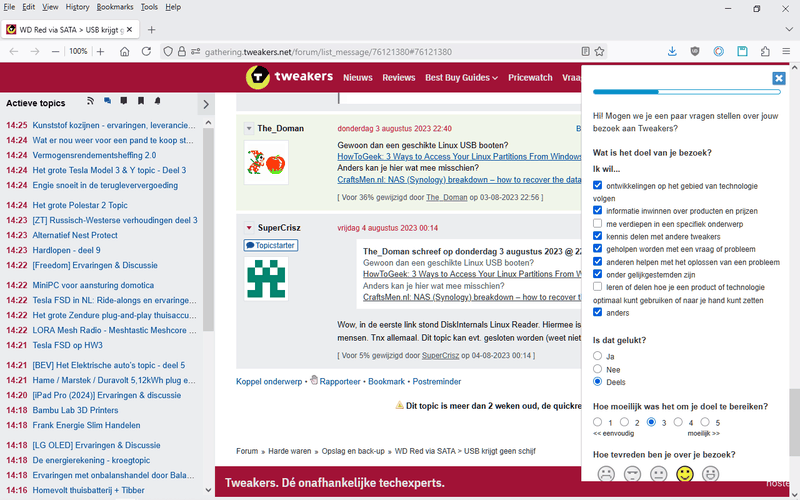
Task: Select the 'Nee' radio button
Action: coord(597,368)
